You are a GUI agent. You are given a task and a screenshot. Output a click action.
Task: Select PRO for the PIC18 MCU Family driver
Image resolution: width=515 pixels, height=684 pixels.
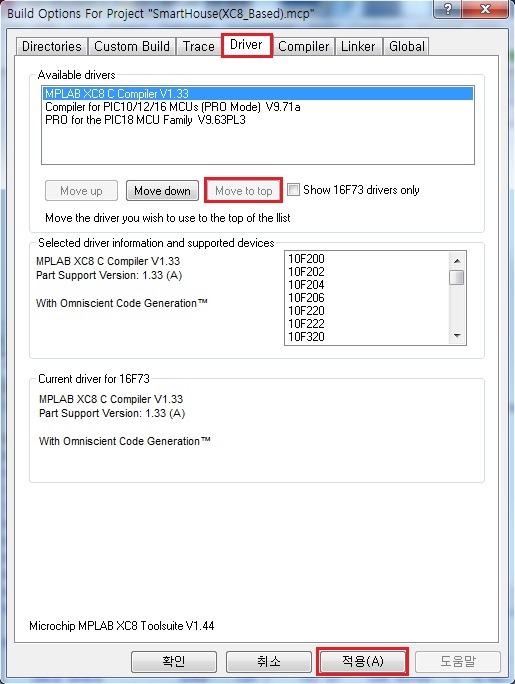click(258, 120)
